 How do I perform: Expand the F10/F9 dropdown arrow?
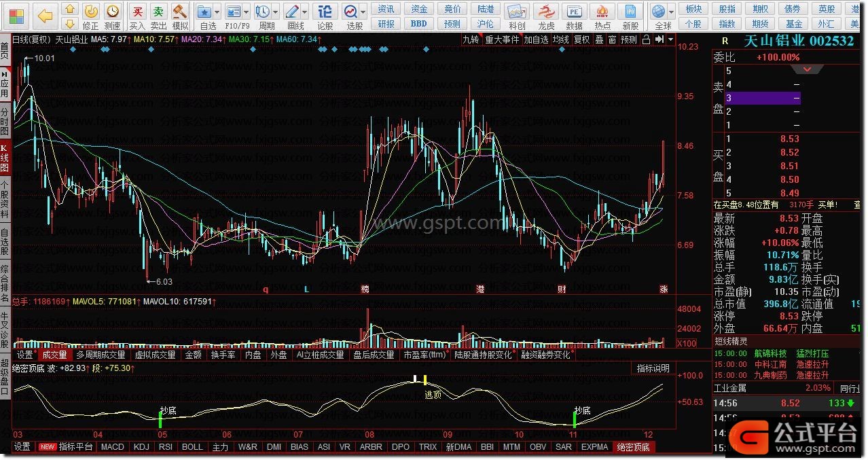click(x=247, y=12)
